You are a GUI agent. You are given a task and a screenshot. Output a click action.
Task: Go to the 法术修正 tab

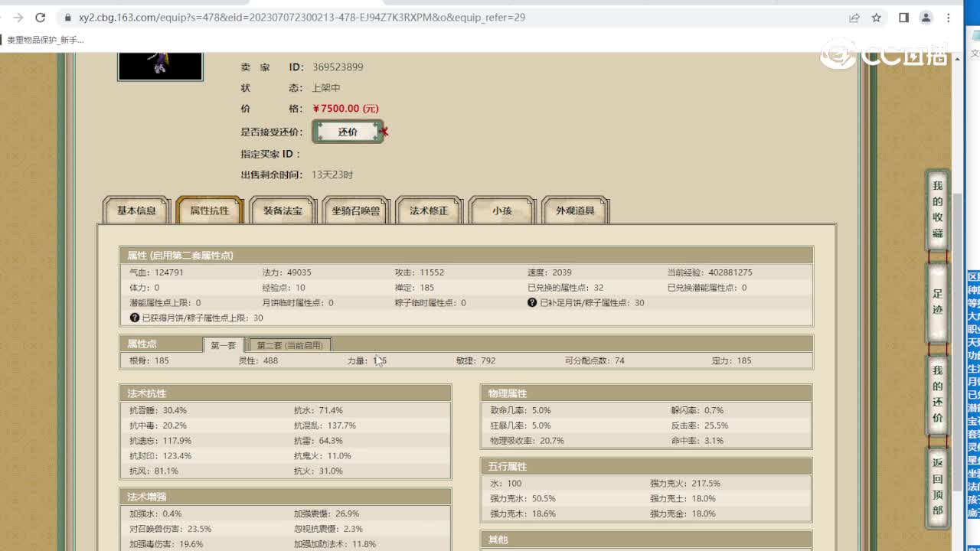pos(429,210)
